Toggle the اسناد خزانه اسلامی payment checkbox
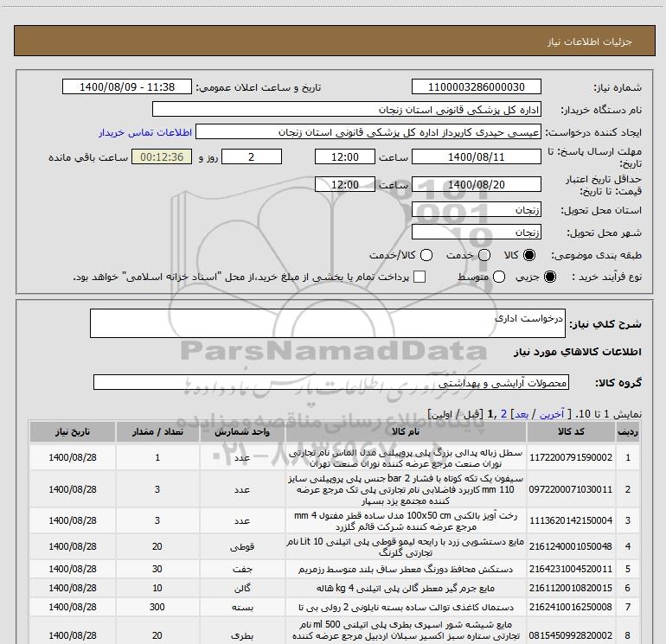666x644 pixels. coord(419,277)
